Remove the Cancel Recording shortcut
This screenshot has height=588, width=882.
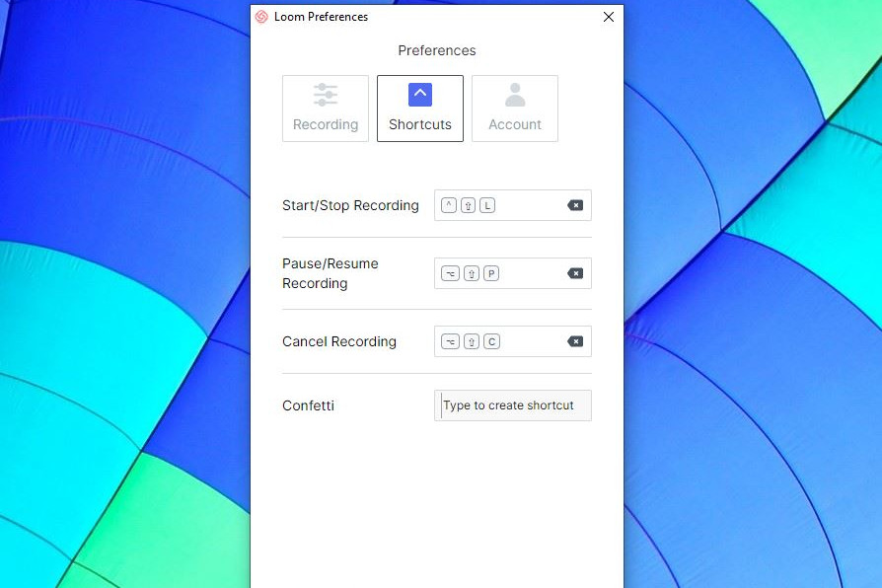click(x=575, y=341)
